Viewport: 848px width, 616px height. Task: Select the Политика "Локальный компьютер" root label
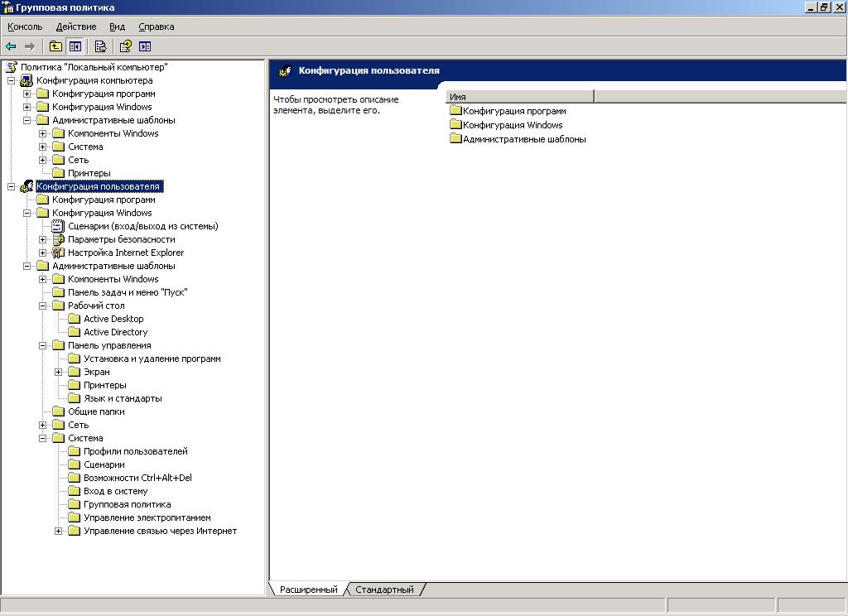point(94,67)
